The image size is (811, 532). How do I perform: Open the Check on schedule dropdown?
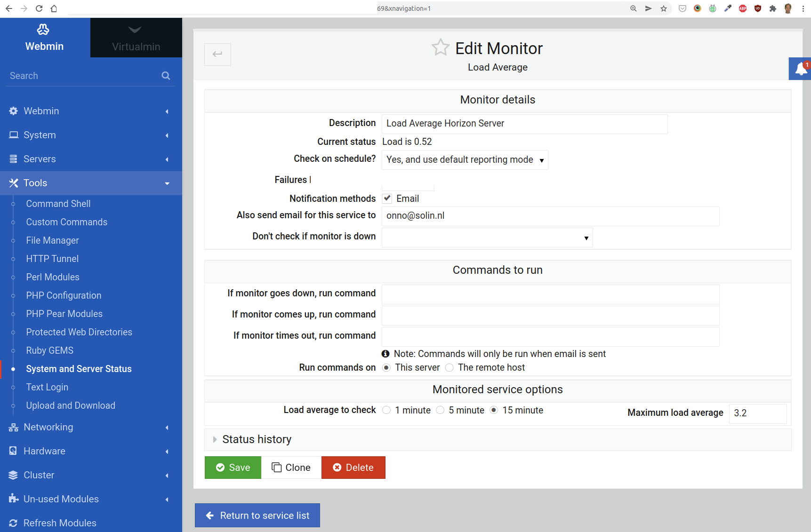465,160
